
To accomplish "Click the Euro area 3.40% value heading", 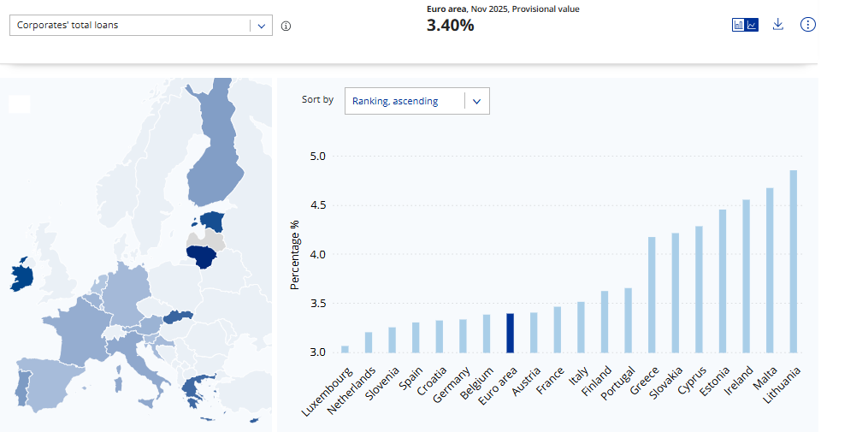I will 450,26.
